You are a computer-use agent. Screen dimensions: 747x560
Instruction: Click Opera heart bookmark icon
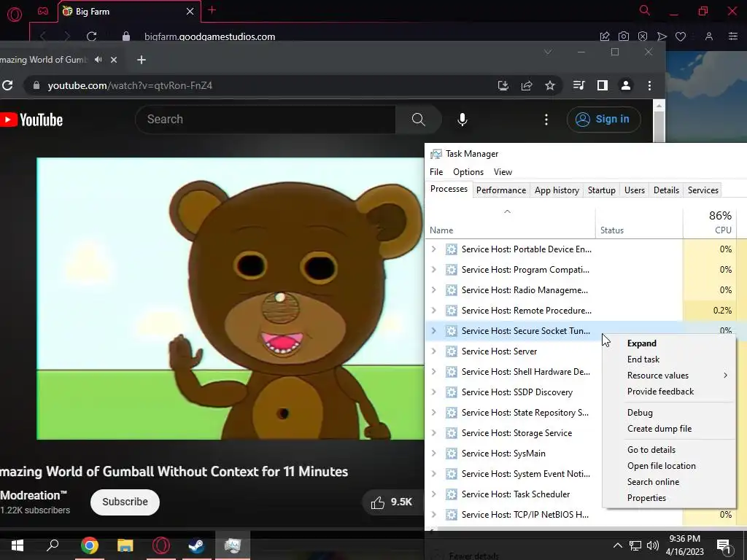click(x=681, y=36)
